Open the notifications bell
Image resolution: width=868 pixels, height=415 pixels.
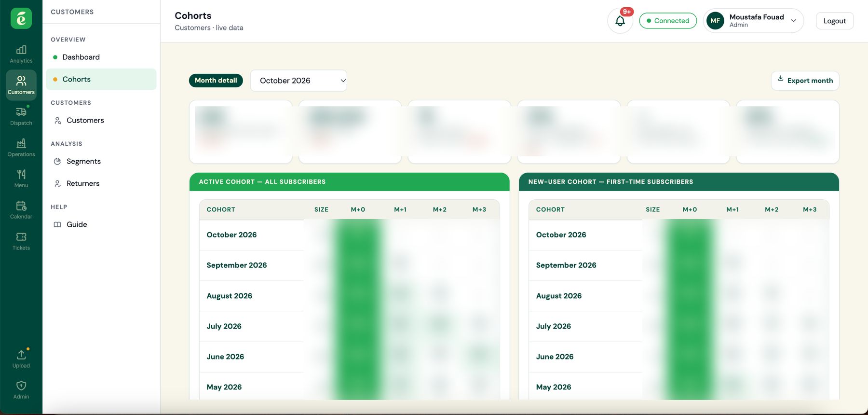tap(620, 21)
